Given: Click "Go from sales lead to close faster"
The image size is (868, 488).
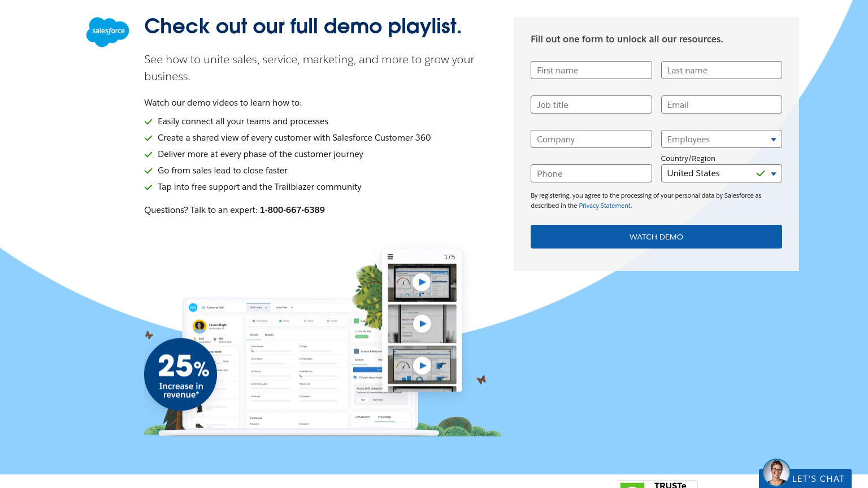Looking at the screenshot, I should 223,171.
